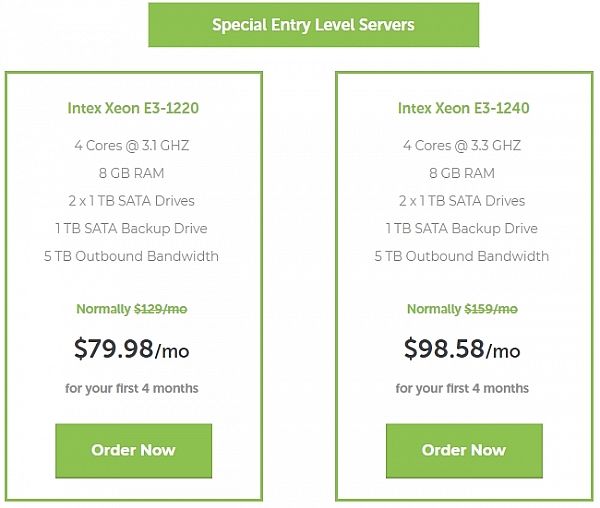Click the $79.98/mo price
This screenshot has width=600, height=508.
[x=132, y=349]
